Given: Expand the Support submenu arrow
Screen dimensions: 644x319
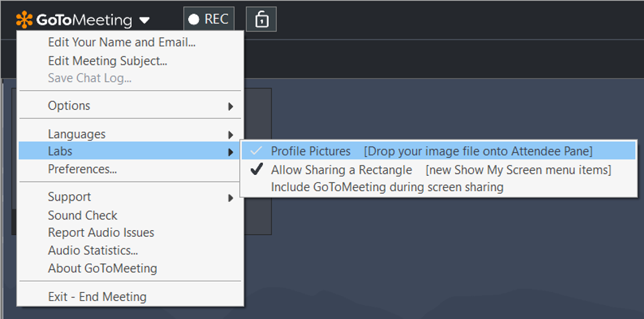Looking at the screenshot, I should point(231,198).
